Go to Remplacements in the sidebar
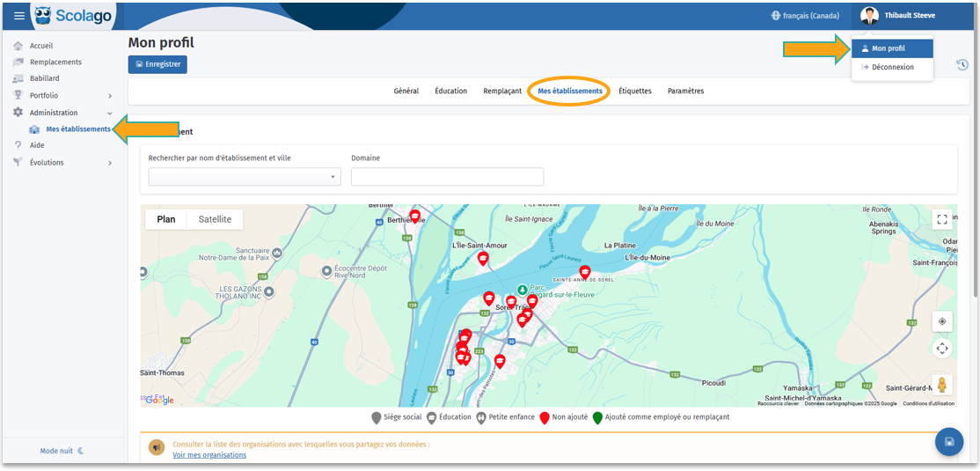The height and width of the screenshot is (471, 980). pos(55,62)
